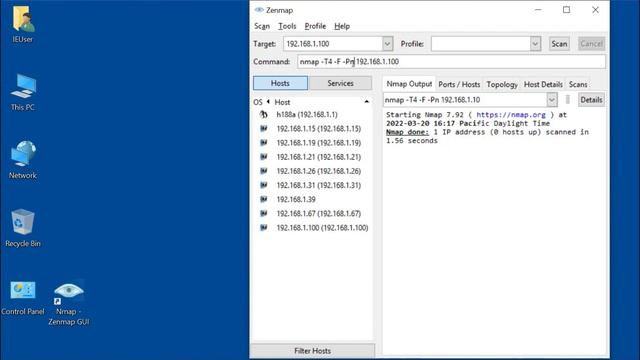
Task: Click the scan output selector nmap -T4 -F -Pn field
Action: click(465, 100)
